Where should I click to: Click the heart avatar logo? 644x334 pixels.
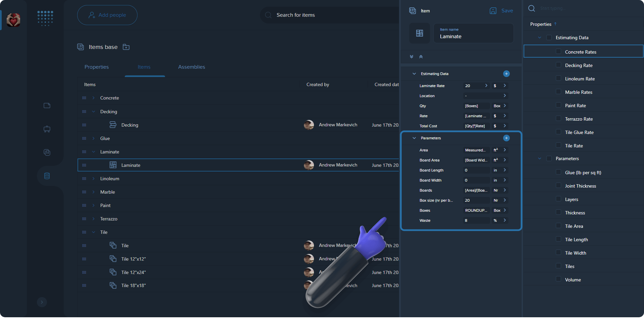pos(13,20)
